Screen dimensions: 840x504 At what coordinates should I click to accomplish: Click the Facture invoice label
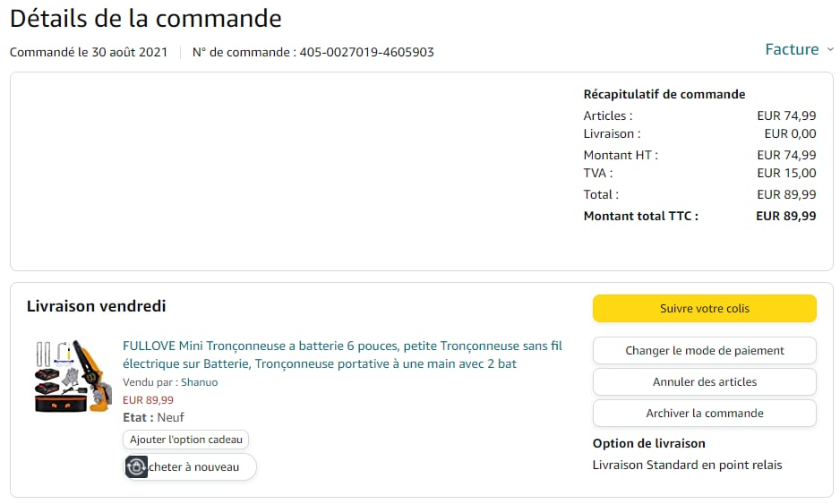[792, 49]
